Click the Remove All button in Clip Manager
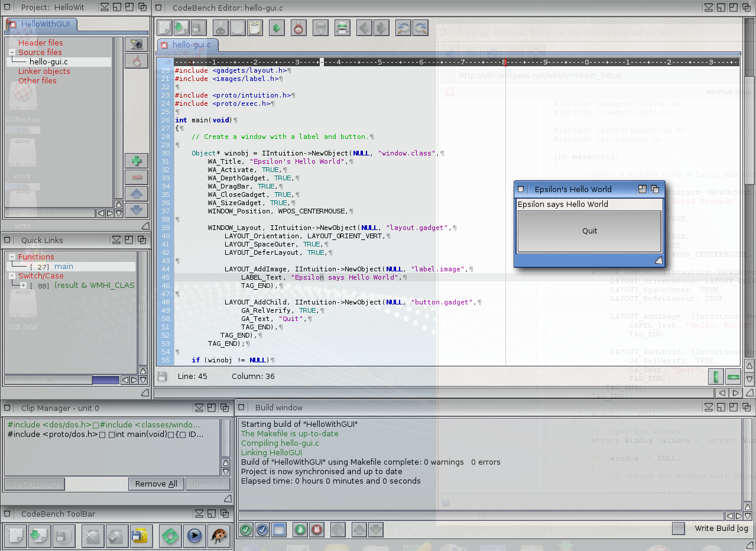 coord(156,484)
